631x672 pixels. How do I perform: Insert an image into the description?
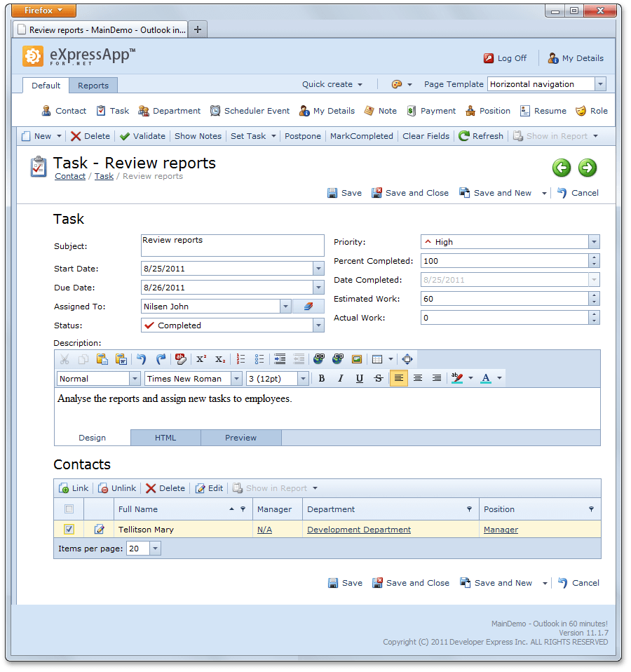357,359
